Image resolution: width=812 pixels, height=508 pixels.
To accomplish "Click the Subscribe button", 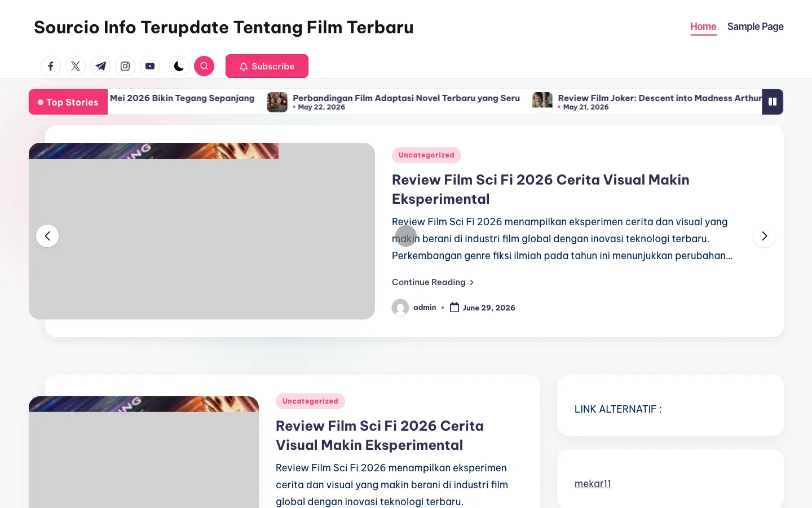I will 267,66.
